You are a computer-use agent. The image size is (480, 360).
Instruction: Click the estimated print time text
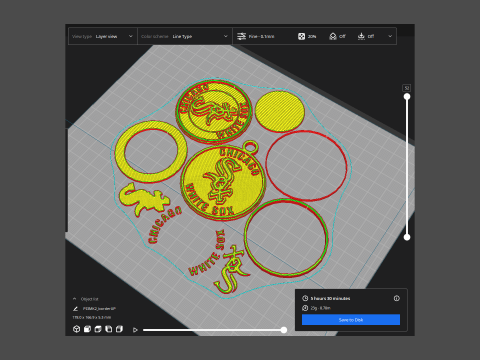pyautogui.click(x=330, y=298)
